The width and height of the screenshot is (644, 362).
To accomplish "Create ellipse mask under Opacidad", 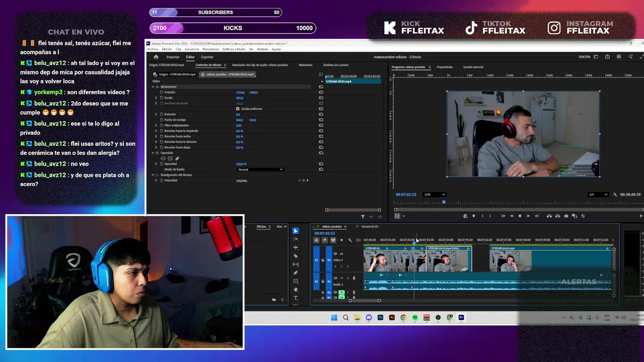I will point(163,158).
